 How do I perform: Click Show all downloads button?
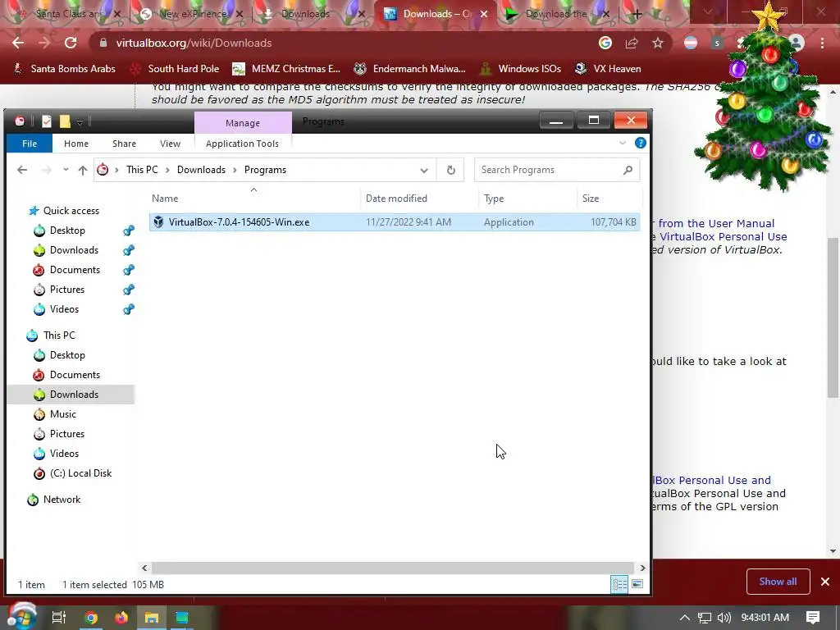click(778, 582)
